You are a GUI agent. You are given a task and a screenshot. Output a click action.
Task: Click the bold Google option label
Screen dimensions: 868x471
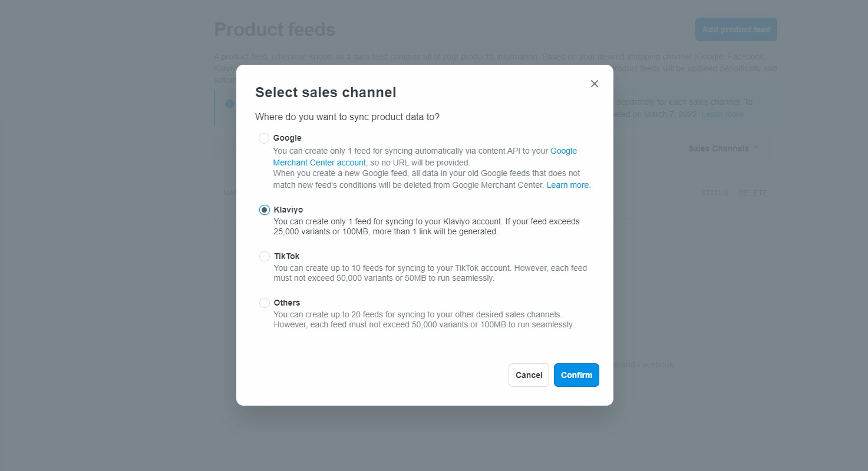288,138
